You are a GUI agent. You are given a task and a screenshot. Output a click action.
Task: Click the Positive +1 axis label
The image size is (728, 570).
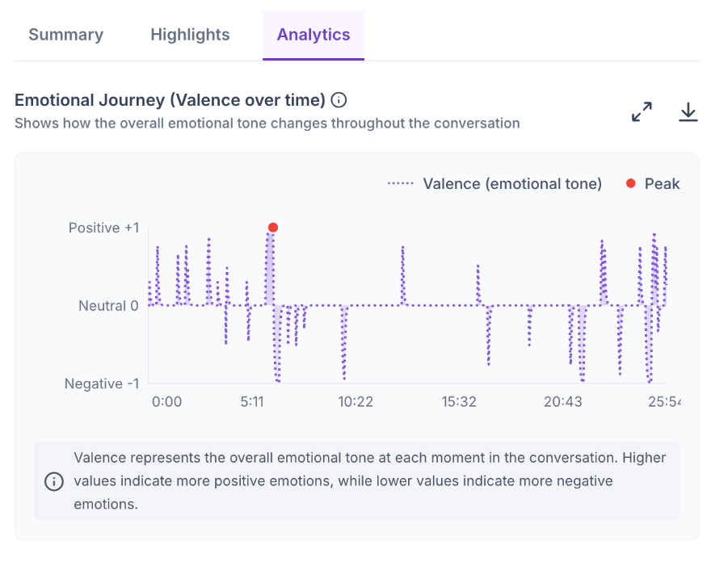click(103, 228)
